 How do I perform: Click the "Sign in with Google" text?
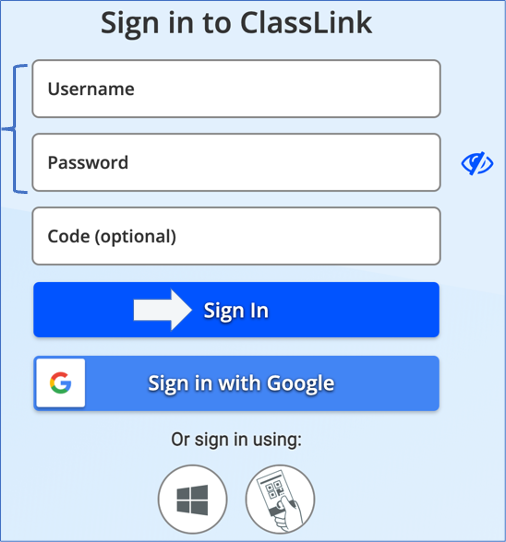(x=241, y=384)
